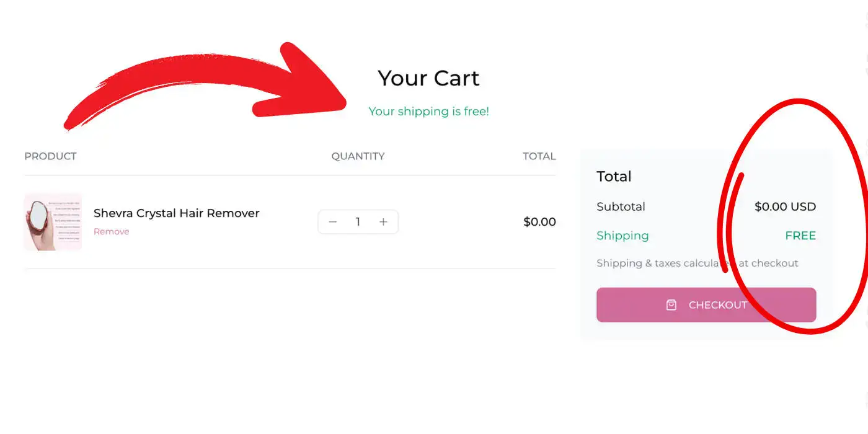Click the shopping bag icon on Checkout
868x434 pixels.
[x=671, y=305]
